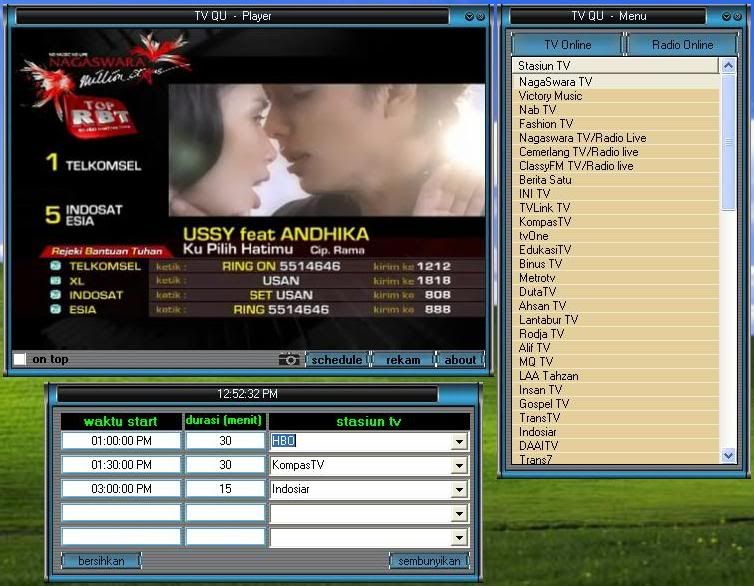754x586 pixels.
Task: Click the video playback area
Action: [x=249, y=188]
